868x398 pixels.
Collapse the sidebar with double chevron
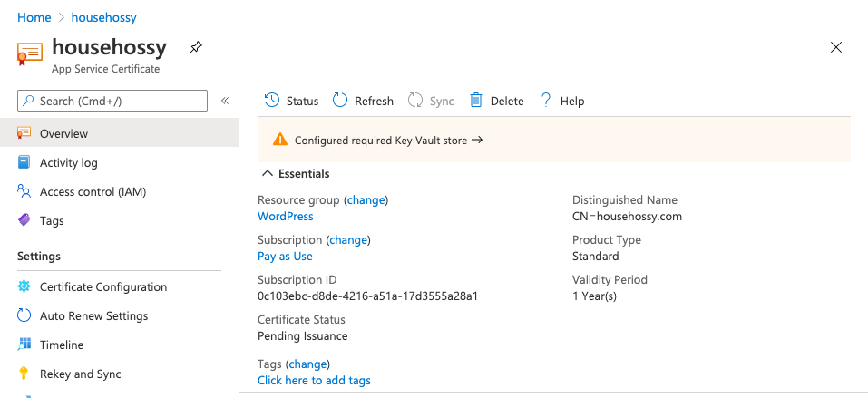pyautogui.click(x=225, y=101)
